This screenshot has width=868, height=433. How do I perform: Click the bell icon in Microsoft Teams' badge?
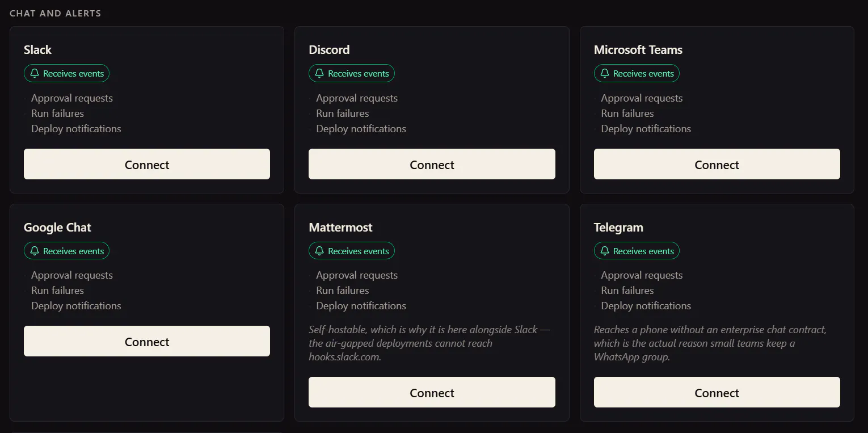pos(605,73)
